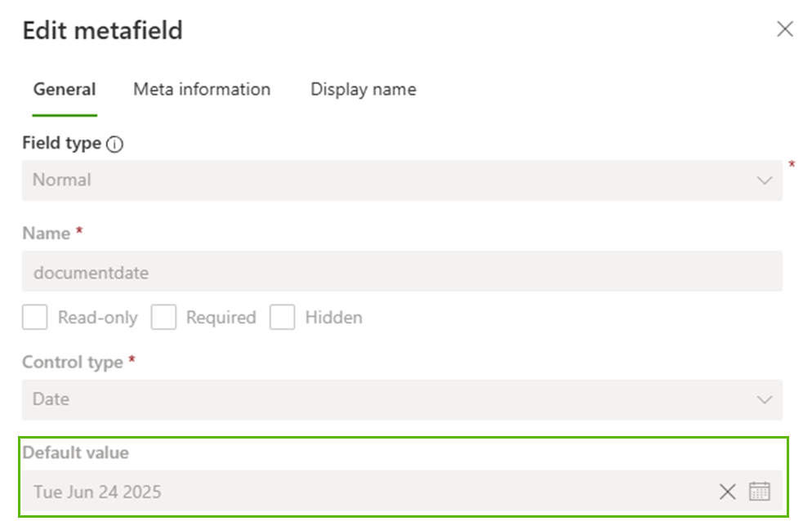Click the Read-only label text
This screenshot has width=812, height=521.
point(98,318)
